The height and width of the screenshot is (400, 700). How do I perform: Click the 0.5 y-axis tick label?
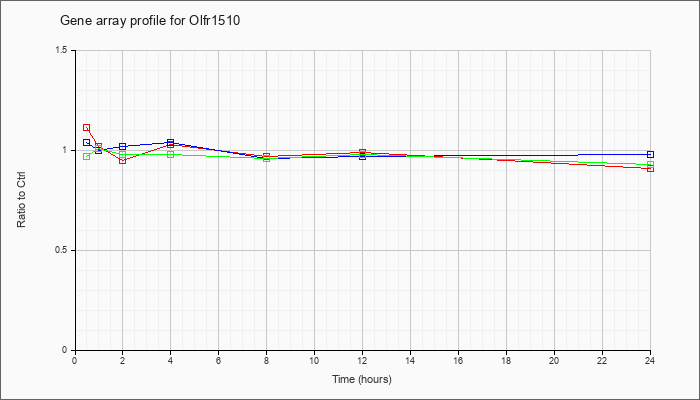tap(63, 250)
